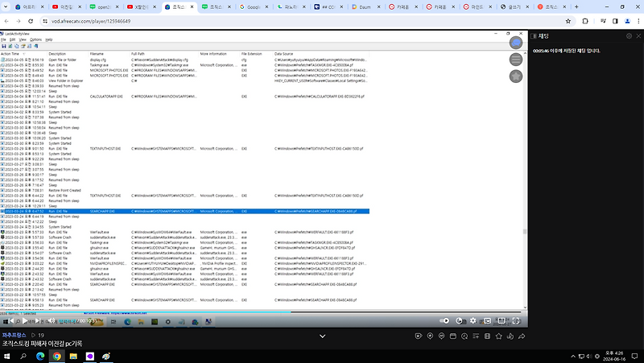
Task: Open the Windows notification center
Action: coord(635,356)
